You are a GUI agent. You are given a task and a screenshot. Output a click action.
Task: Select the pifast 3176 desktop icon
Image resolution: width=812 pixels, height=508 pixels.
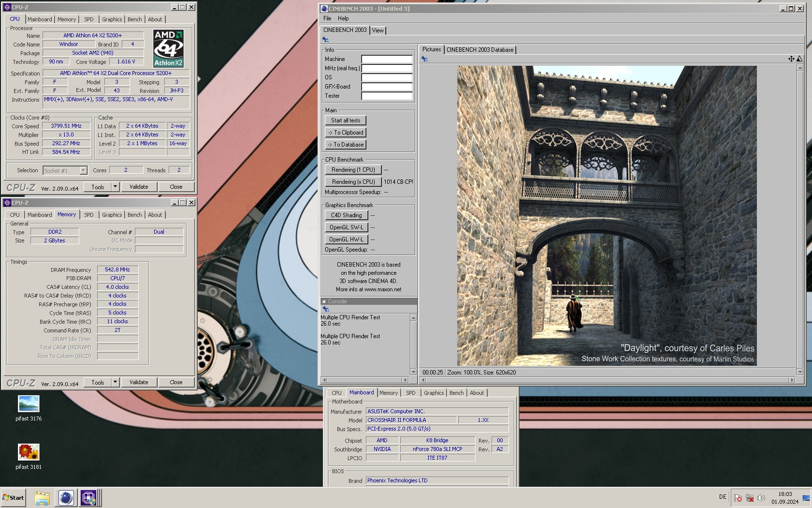(x=29, y=408)
